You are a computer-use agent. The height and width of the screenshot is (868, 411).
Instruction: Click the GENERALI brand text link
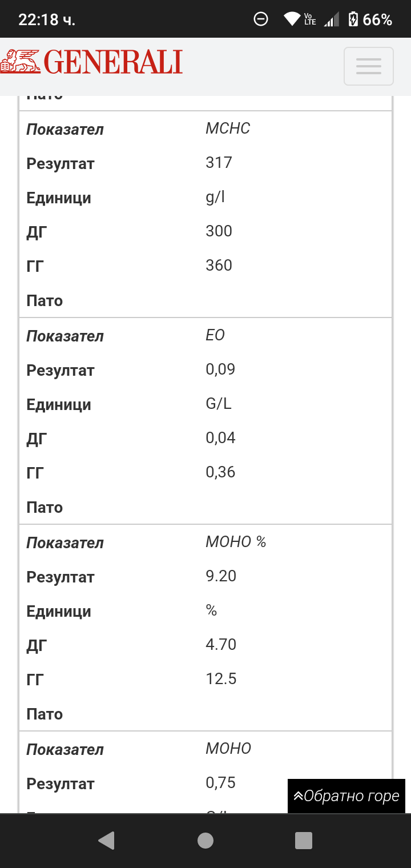113,62
